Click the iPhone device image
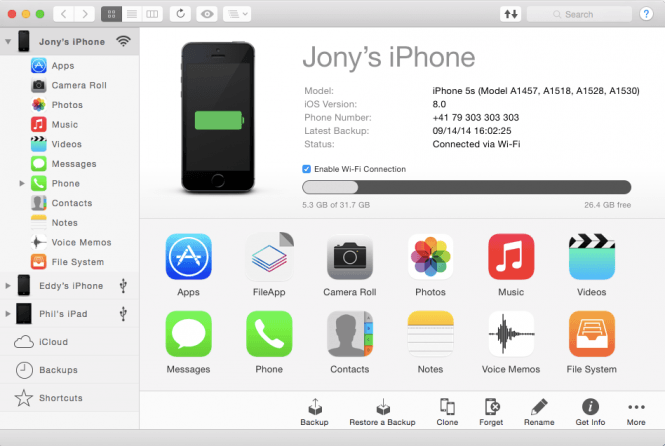This screenshot has width=665, height=446. click(x=218, y=117)
